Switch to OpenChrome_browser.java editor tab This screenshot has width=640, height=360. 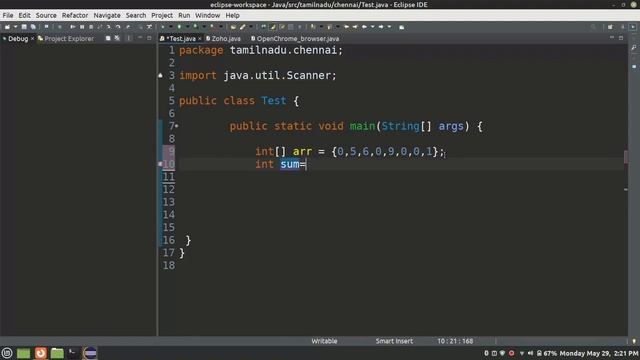click(295, 39)
